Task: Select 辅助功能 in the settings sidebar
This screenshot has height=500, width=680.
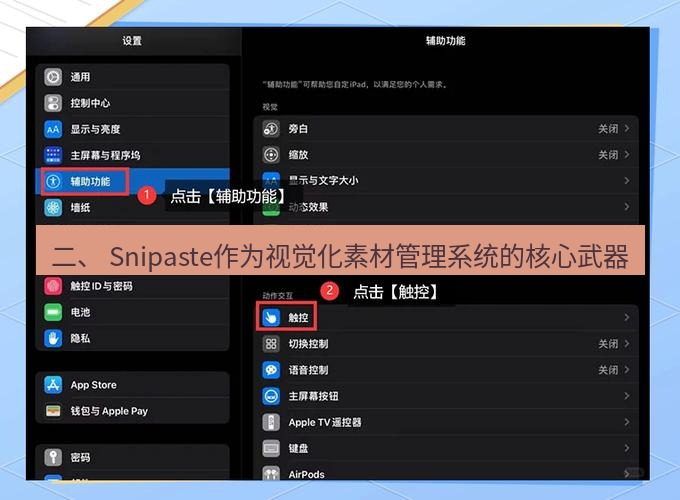Action: [133, 181]
